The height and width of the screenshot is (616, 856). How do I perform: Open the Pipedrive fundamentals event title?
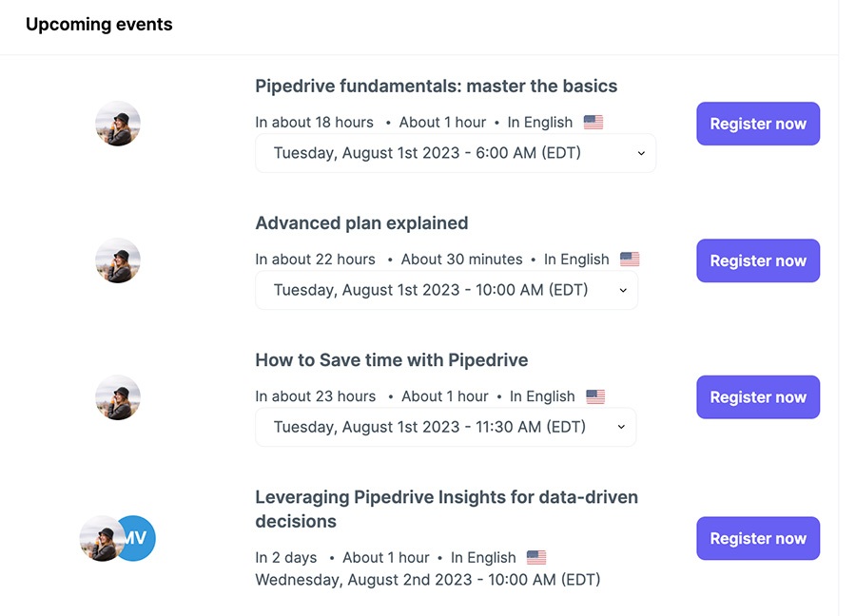(x=436, y=86)
